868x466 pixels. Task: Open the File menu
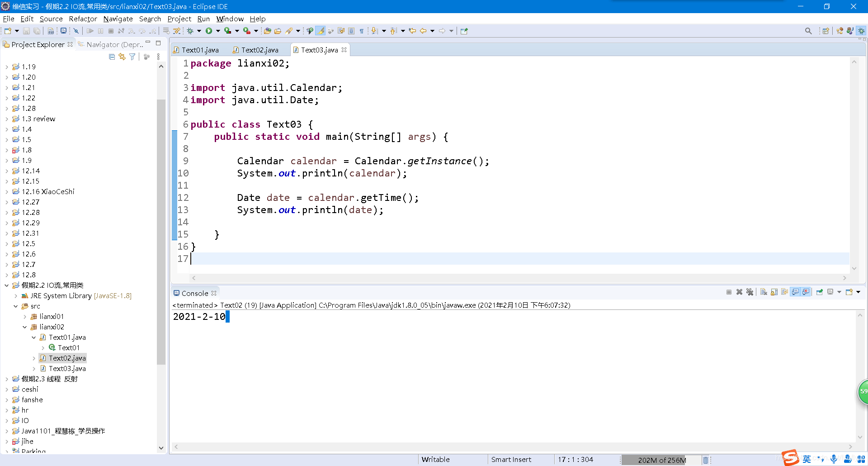point(9,19)
